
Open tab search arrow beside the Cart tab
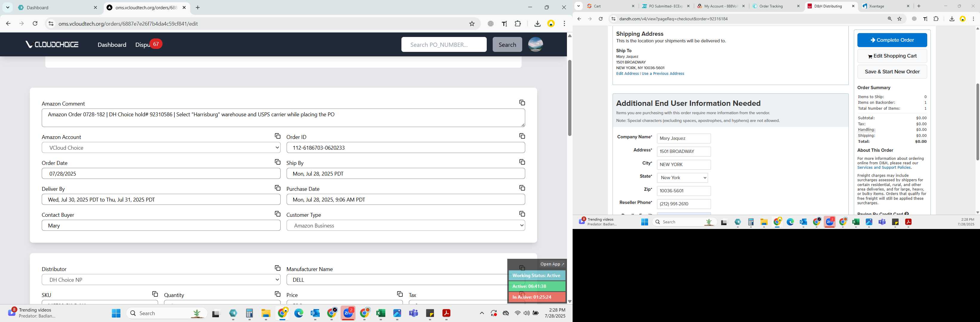[x=578, y=6]
